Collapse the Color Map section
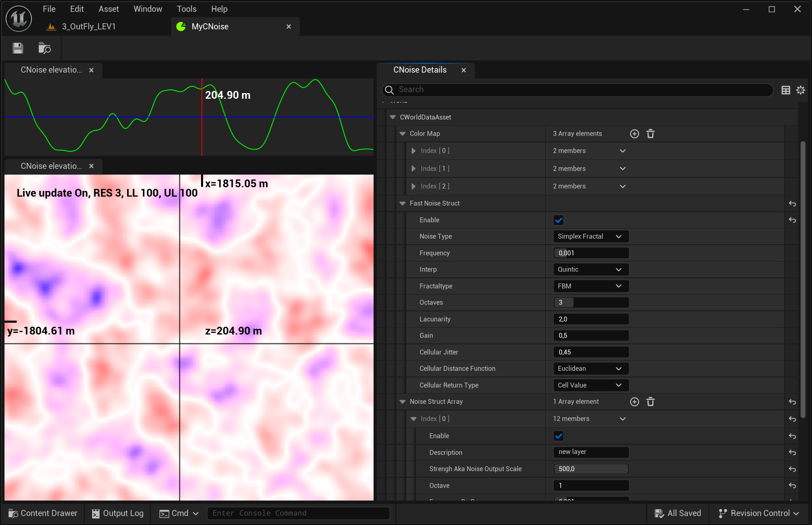 [x=403, y=134]
